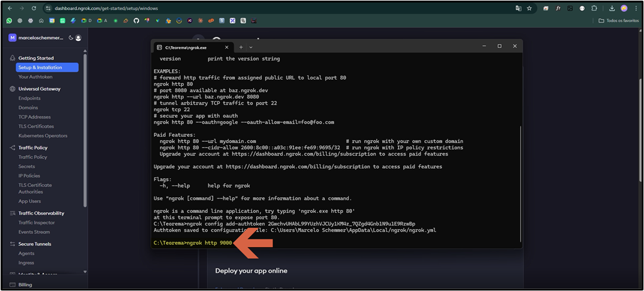Open the Extensions puzzle icon
The width and height of the screenshot is (644, 291).
[594, 8]
